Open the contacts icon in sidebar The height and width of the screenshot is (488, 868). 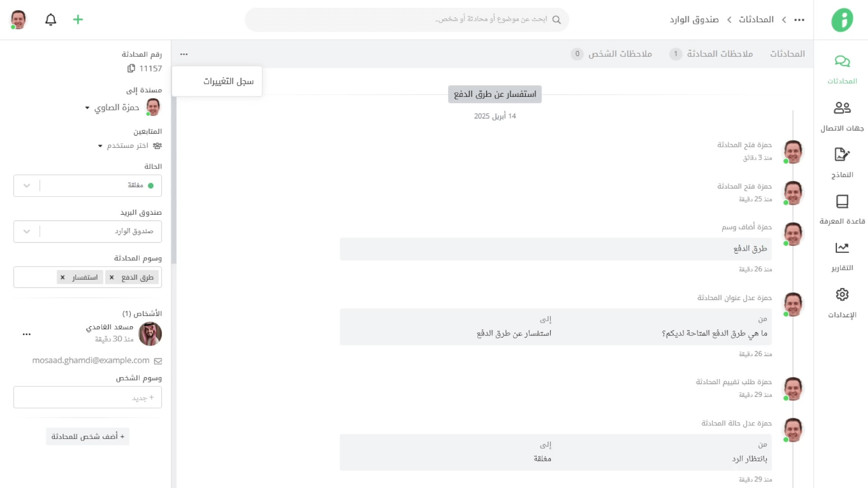tap(842, 108)
